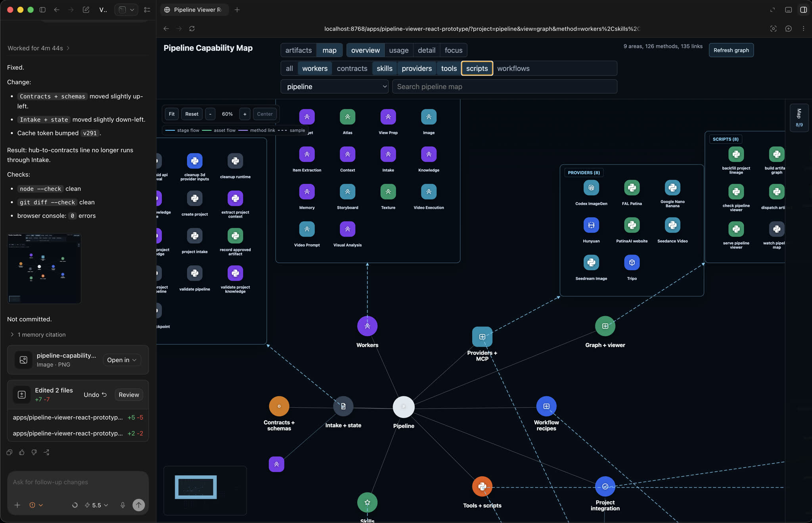Toggle the sidebar panel in the title bar
This screenshot has width=812, height=523.
[x=42, y=10]
